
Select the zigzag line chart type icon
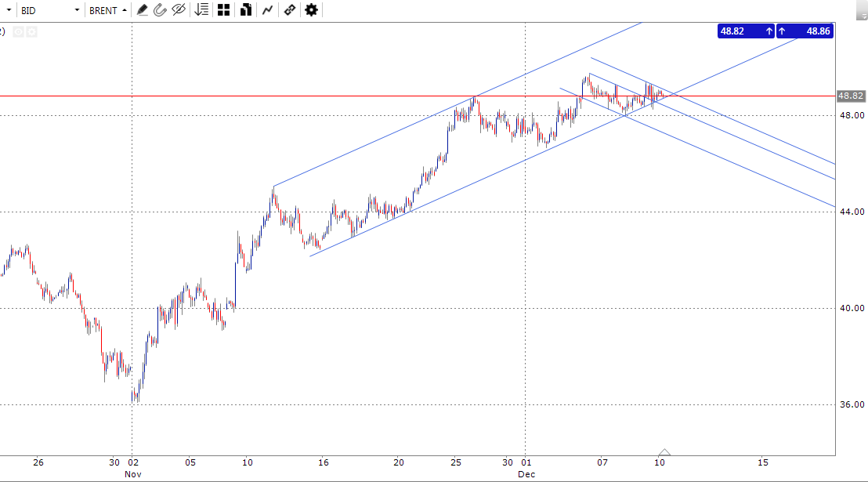pos(267,10)
